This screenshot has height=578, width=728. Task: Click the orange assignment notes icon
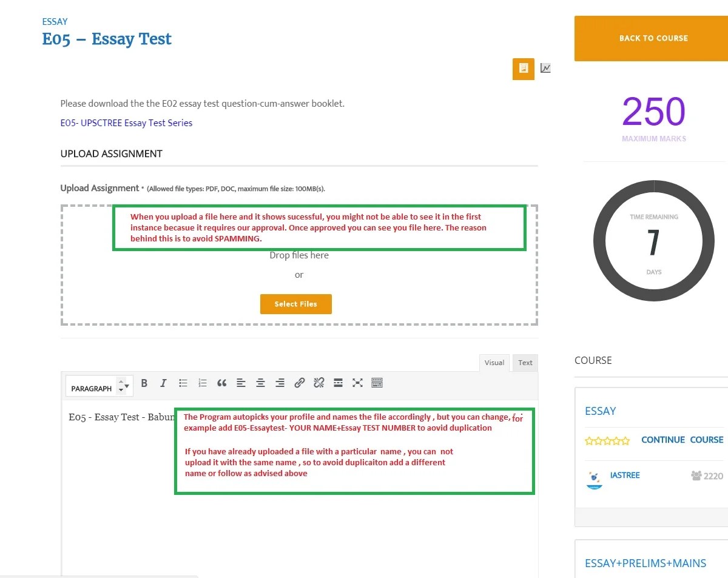524,69
